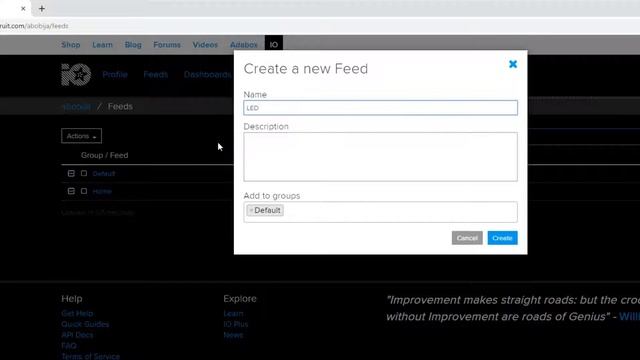Close the Create a new Feed dialog
The height and width of the screenshot is (360, 640).
coord(513,64)
